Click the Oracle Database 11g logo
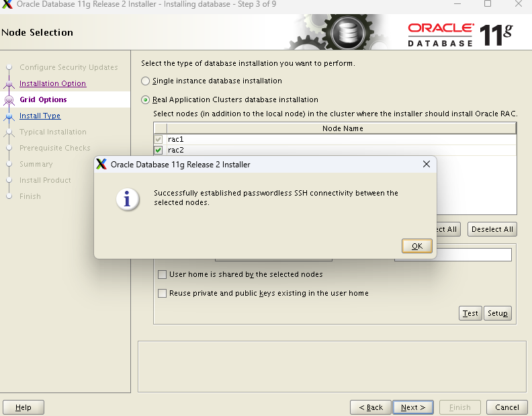The height and width of the screenshot is (416, 532). coord(460,34)
